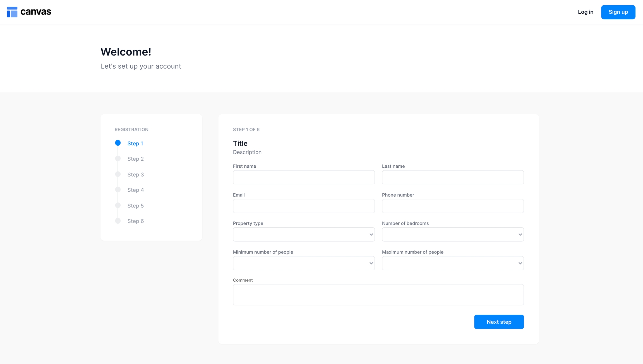This screenshot has height=364, width=643.
Task: Click the Step 3 circle indicator
Action: pos(118,174)
